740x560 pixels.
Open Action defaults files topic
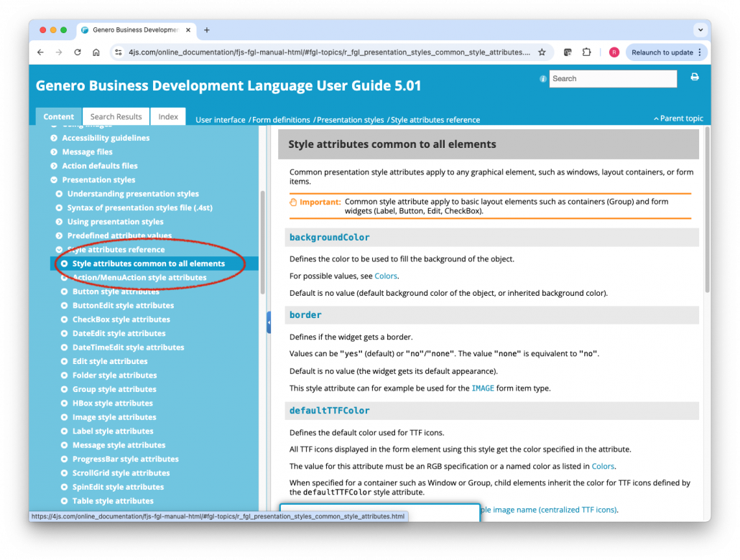coord(100,166)
